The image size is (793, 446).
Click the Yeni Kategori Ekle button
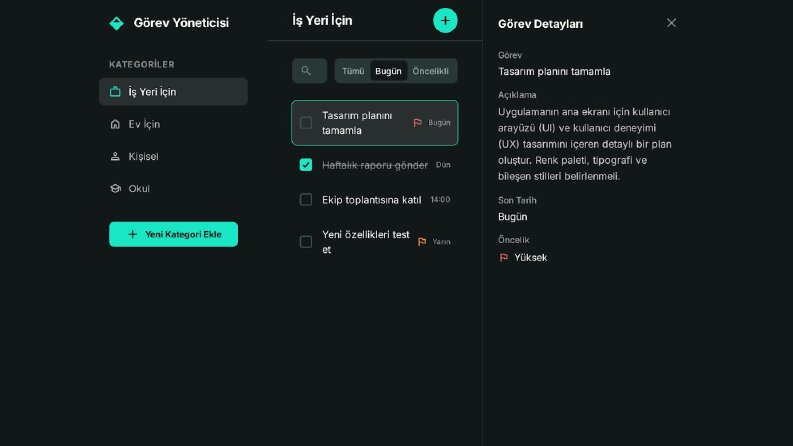(173, 234)
